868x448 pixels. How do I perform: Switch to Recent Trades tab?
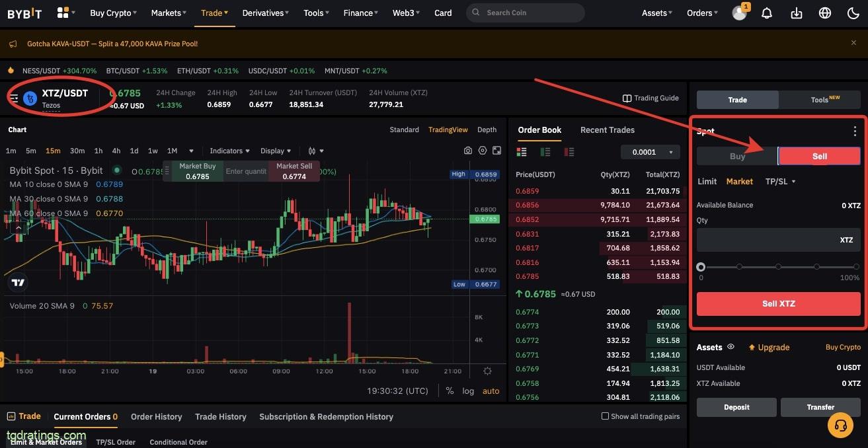click(x=607, y=130)
